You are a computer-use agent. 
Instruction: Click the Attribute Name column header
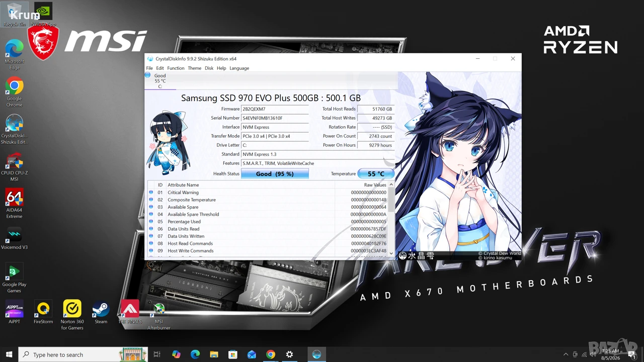pyautogui.click(x=183, y=185)
